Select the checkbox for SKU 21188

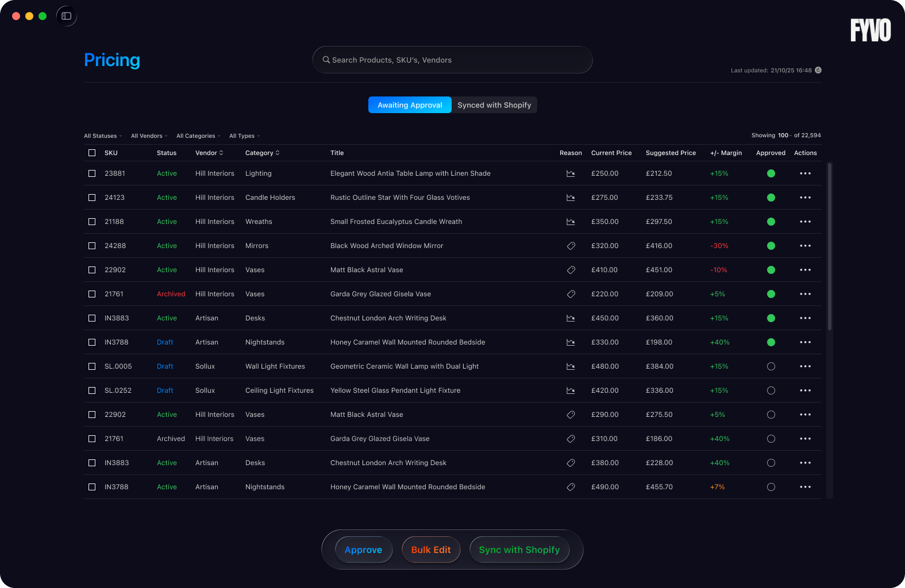pos(92,222)
